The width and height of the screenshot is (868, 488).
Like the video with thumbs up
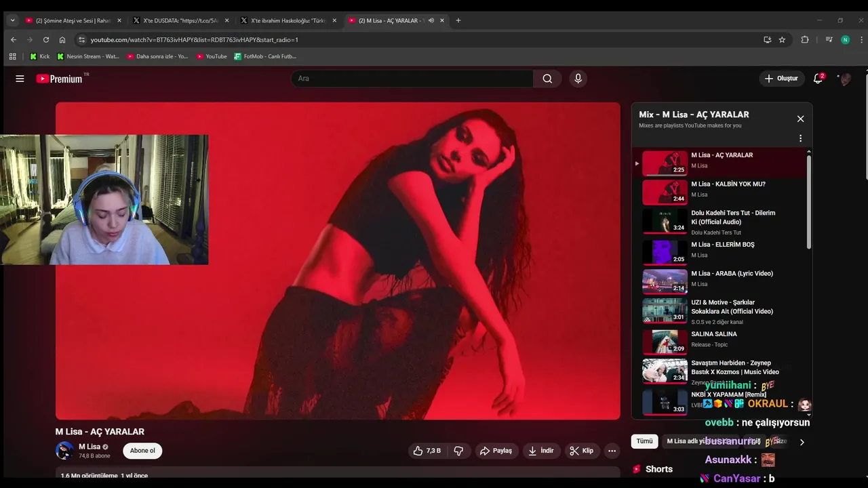point(427,451)
